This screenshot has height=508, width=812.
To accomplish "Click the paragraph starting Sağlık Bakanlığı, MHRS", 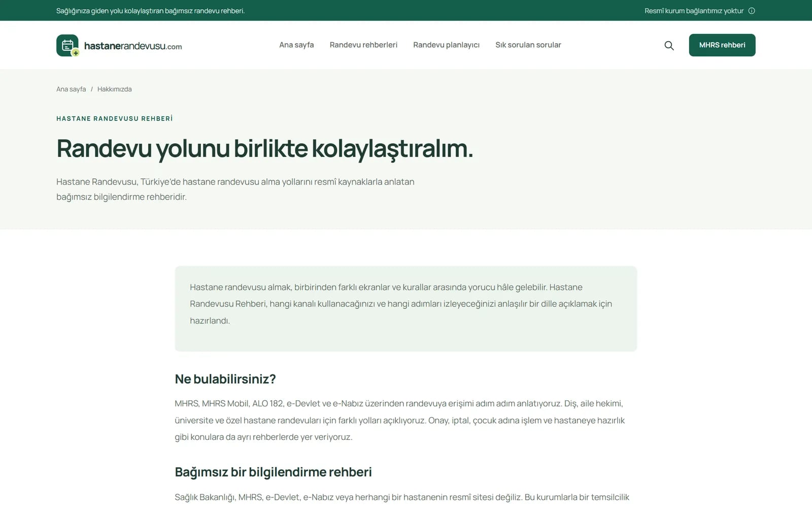I will click(x=402, y=497).
